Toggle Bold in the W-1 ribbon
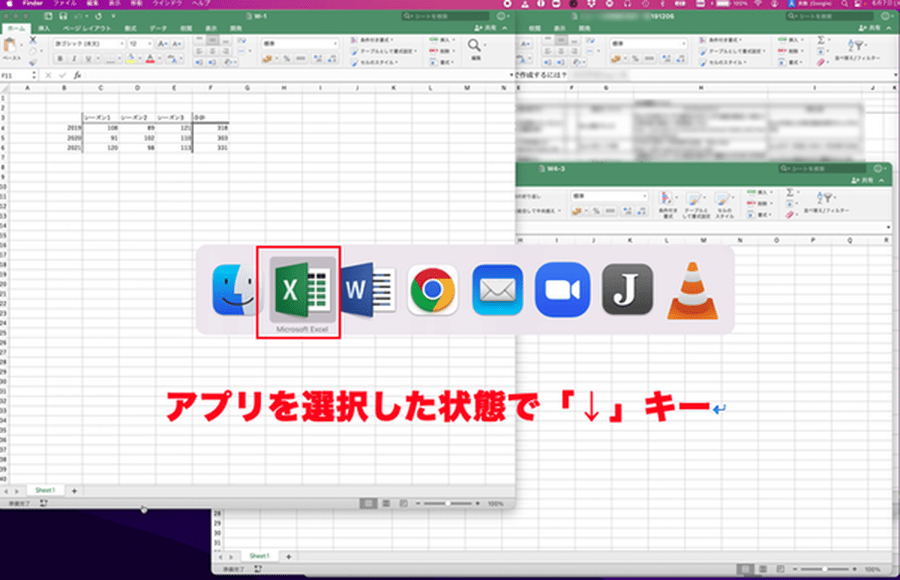Screen dimensions: 900x580 (x=60, y=59)
